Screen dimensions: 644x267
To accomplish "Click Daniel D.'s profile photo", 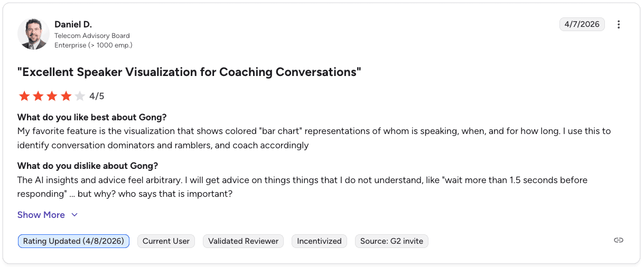I will point(33,34).
